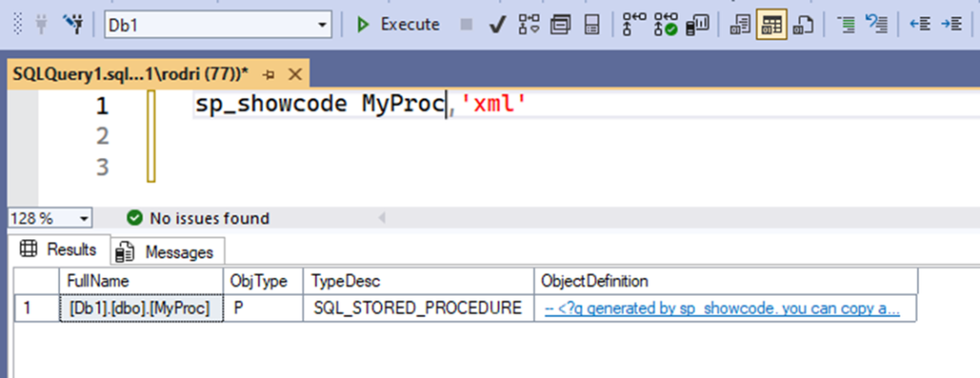Click the No issues found label

coord(210,218)
